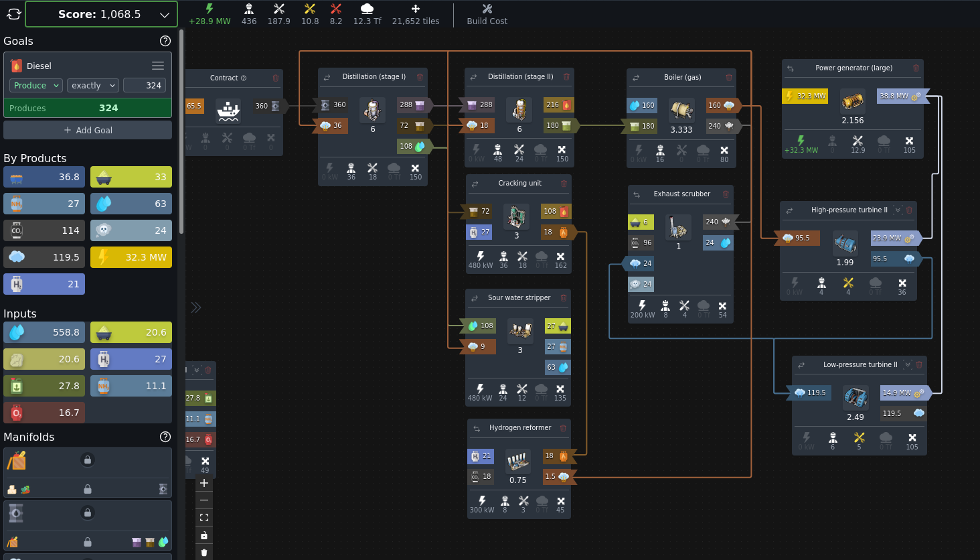The image size is (980, 560).
Task: Click the Hydrogen reformer machine icon
Action: [x=517, y=462]
